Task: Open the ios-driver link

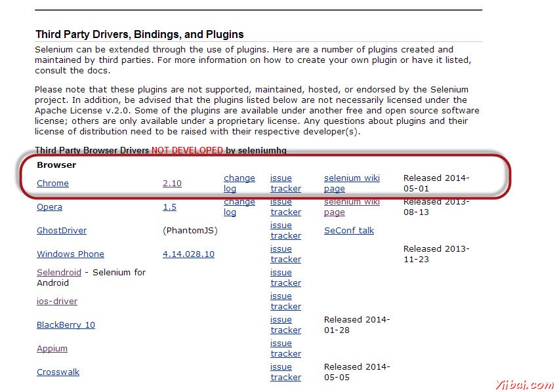Action: tap(57, 302)
